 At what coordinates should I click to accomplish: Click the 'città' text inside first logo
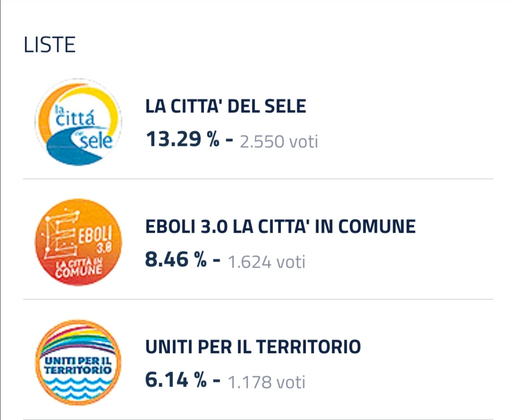click(x=75, y=118)
